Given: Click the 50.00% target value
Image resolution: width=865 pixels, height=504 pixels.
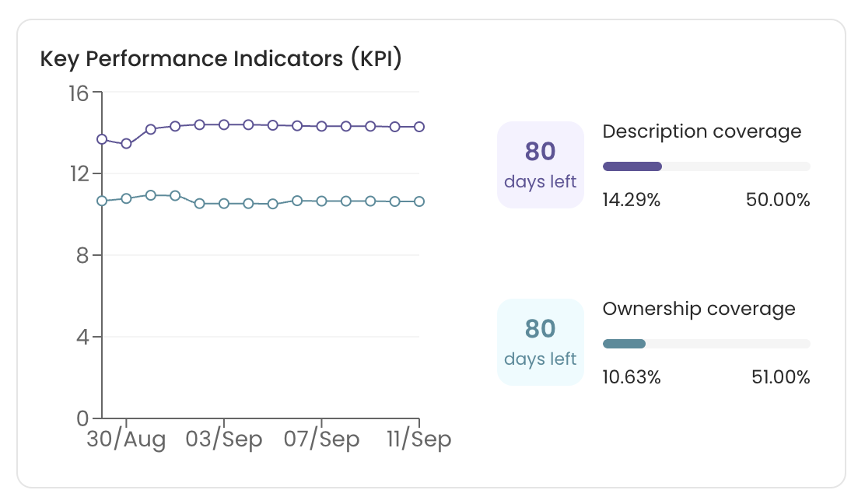Looking at the screenshot, I should [x=778, y=200].
